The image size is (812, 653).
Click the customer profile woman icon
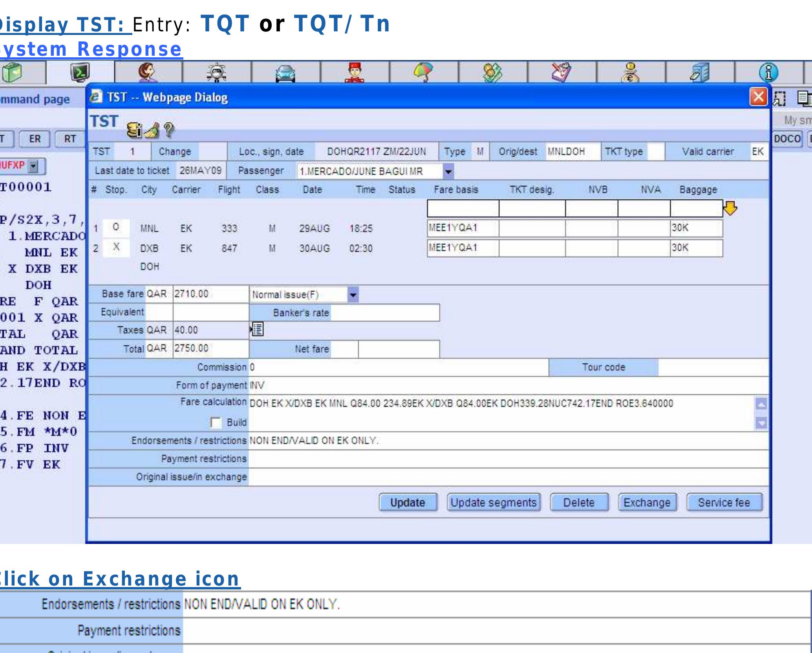(x=148, y=73)
